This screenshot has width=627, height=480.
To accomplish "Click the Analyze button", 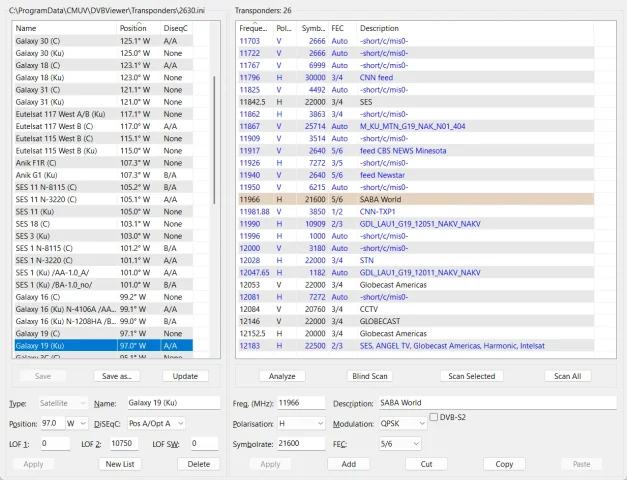I will coord(282,376).
